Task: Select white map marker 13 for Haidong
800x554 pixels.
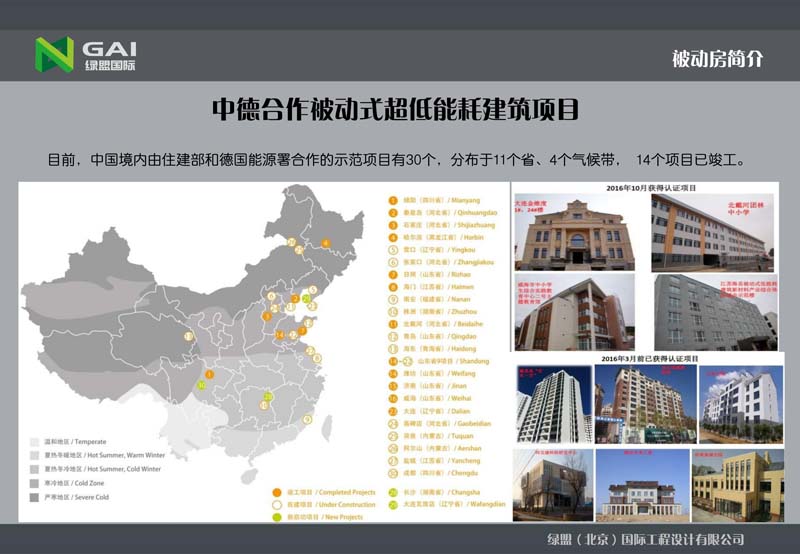Action: 189,336
